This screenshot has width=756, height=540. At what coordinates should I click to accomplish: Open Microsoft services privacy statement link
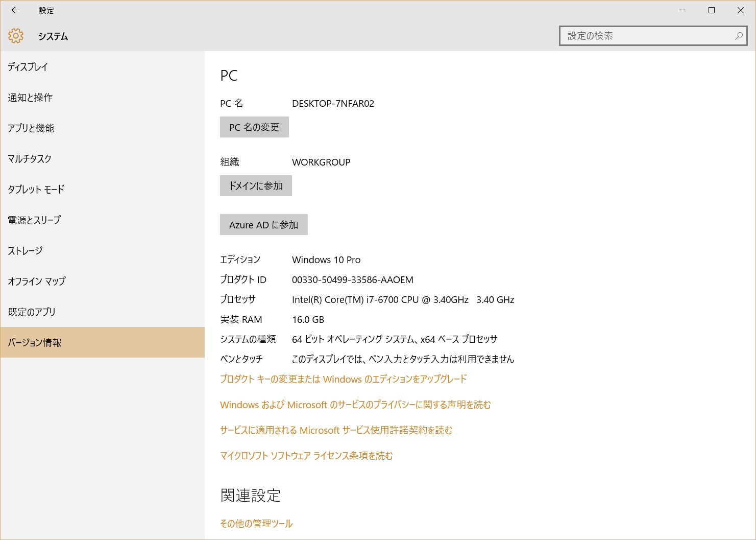(355, 405)
